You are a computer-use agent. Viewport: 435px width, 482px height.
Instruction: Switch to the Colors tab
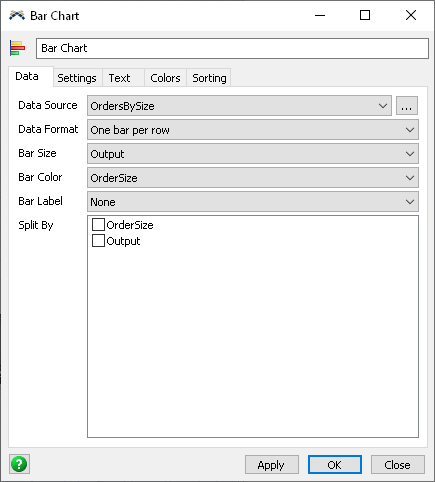pyautogui.click(x=165, y=78)
